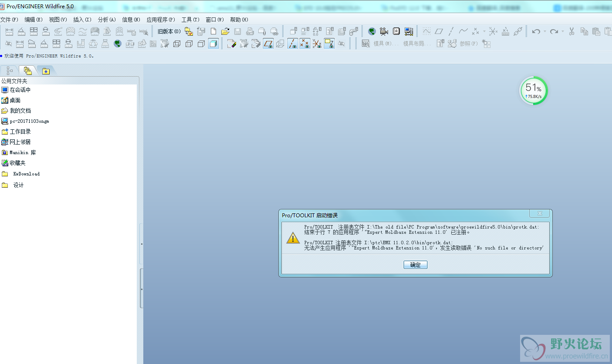
Task: Click 确定 in the Pro/TOOLKIT error dialog
Action: 416,265
